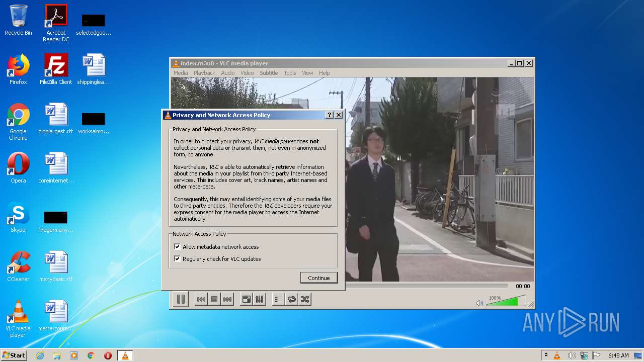Screen dimensions: 644x362
Task: Launch Internet Explorer from taskbar
Action: point(40,355)
